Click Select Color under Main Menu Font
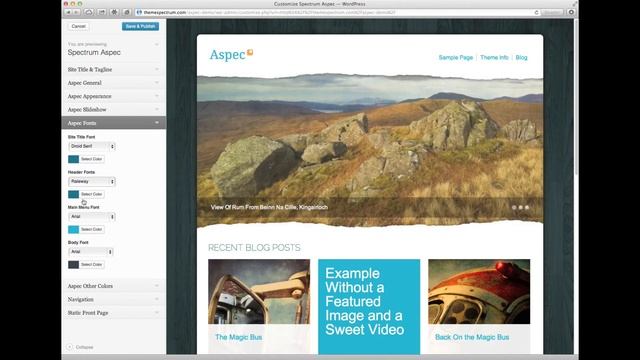 coord(91,229)
